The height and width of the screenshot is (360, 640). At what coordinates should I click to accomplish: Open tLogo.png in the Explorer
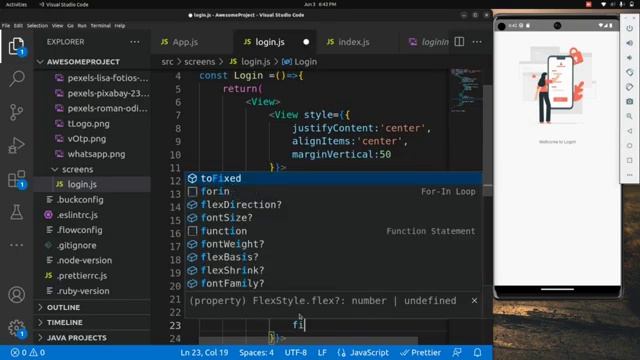point(92,124)
